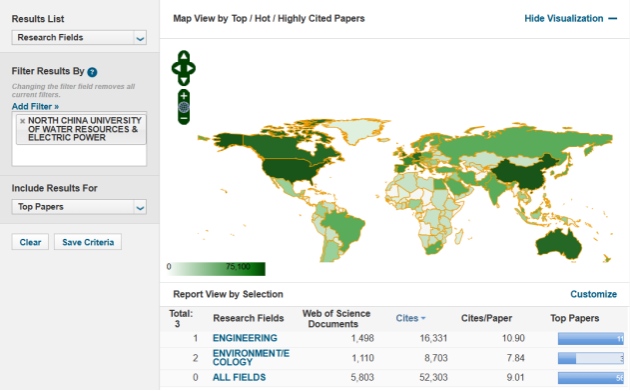The width and height of the screenshot is (630, 391).
Task: Click the Add Filter link
Action: click(35, 106)
